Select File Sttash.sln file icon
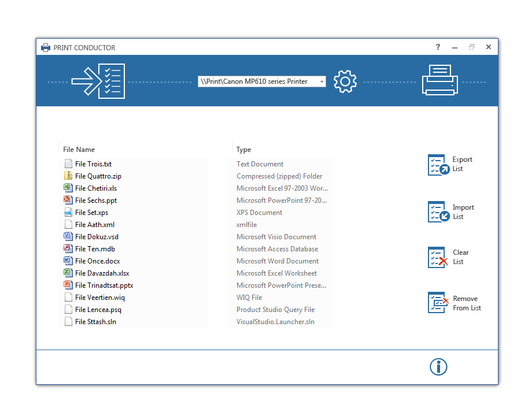Image resolution: width=532 pixels, height=416 pixels. pos(68,321)
